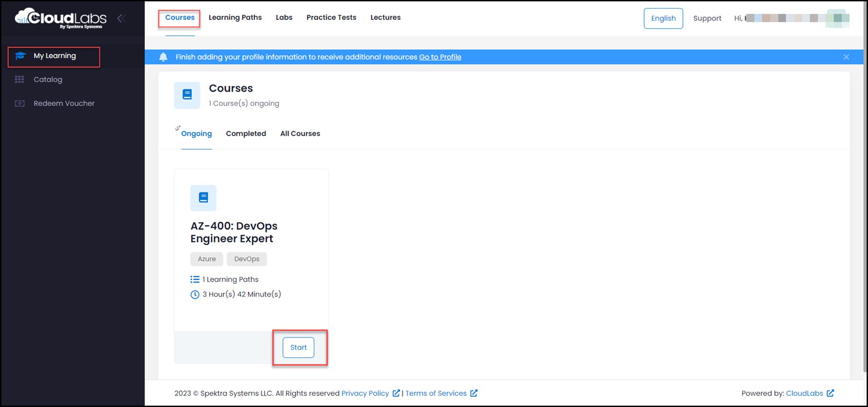Open AZ-400: DevOps Engineer Expert title

click(234, 232)
